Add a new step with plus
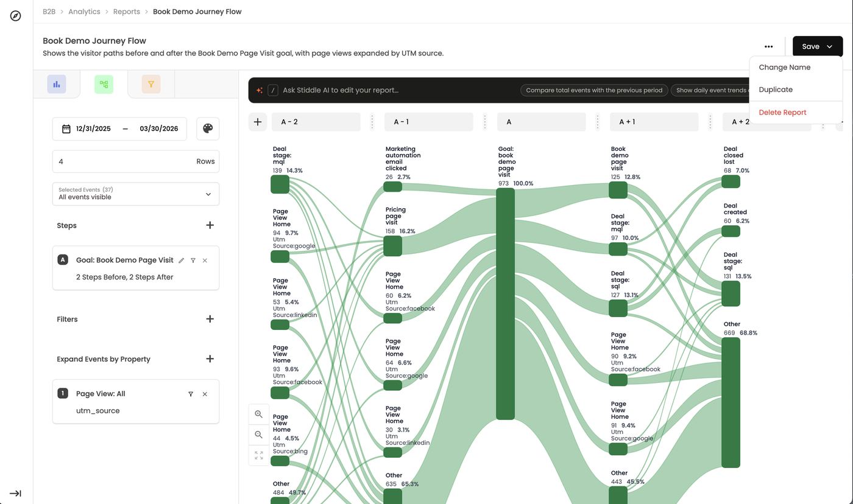The width and height of the screenshot is (853, 504). tap(210, 225)
